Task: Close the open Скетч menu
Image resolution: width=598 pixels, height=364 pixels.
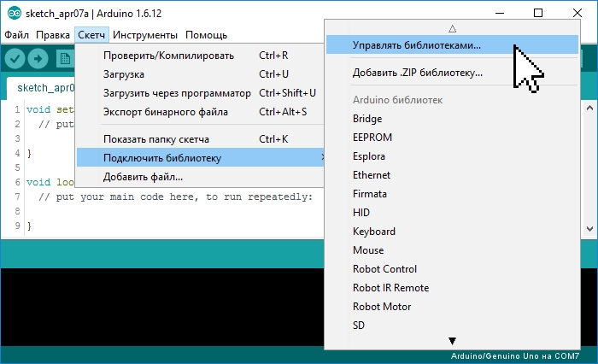Action: coord(91,35)
